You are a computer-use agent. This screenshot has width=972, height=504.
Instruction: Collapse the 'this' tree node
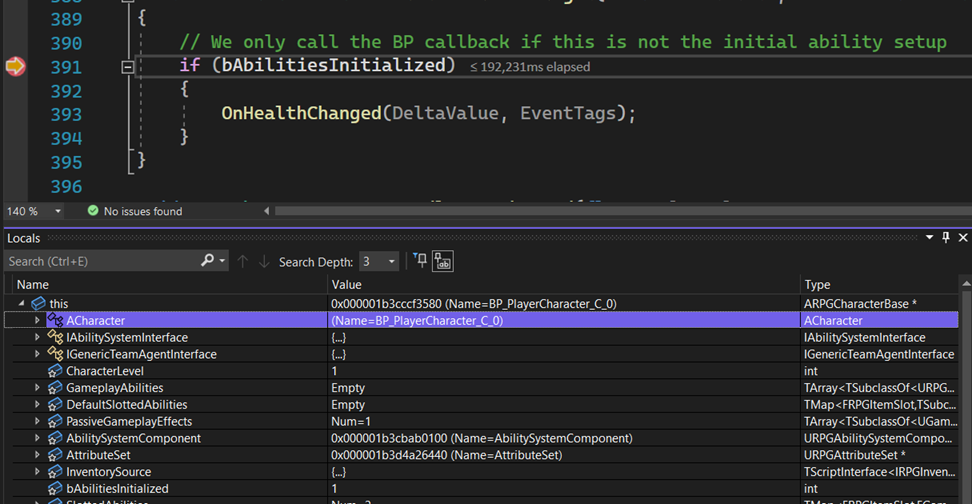click(21, 304)
